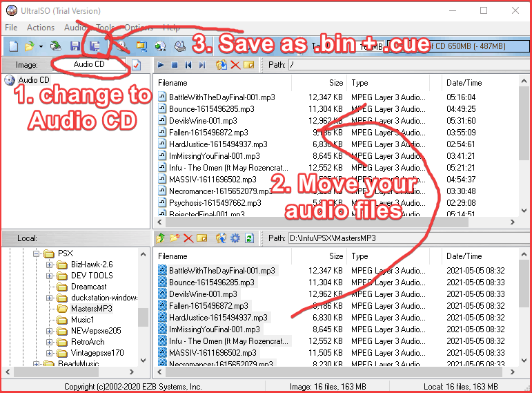The height and width of the screenshot is (393, 532).
Task: Select BattleWithTheDayFinal-001.mp3 in the local pane
Action: pos(222,271)
